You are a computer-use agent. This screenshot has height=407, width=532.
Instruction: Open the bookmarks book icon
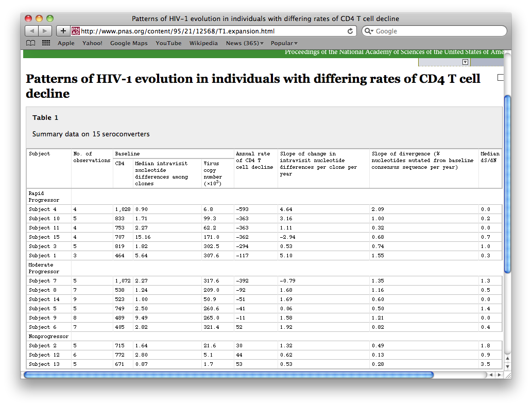[x=31, y=43]
